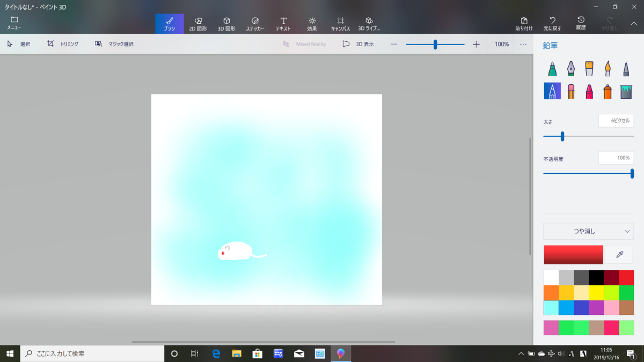Pick the orange color swatch
The width and height of the screenshot is (644, 362).
(551, 292)
